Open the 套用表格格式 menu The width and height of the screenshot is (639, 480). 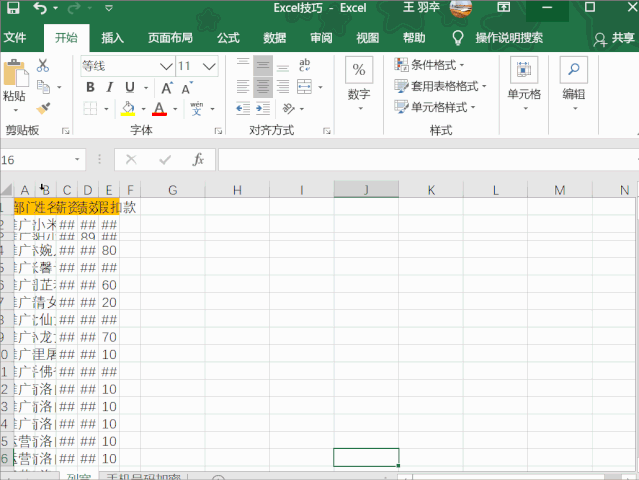(x=441, y=86)
